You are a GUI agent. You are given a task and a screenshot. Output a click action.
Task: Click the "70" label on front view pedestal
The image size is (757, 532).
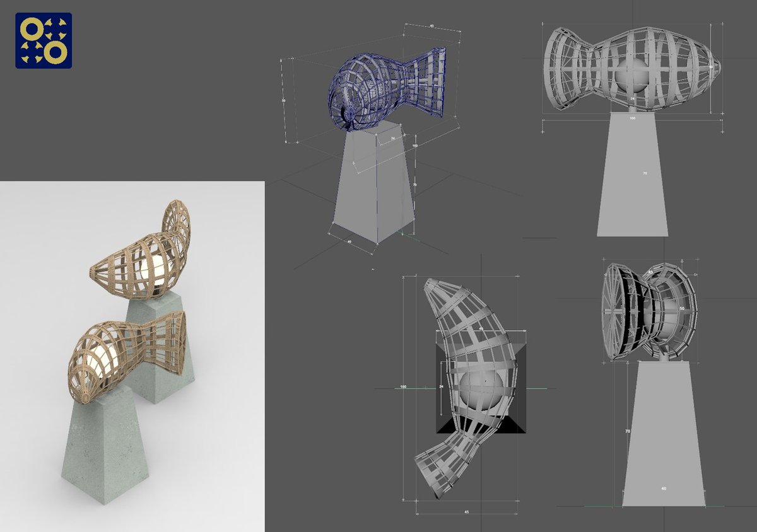tap(644, 173)
